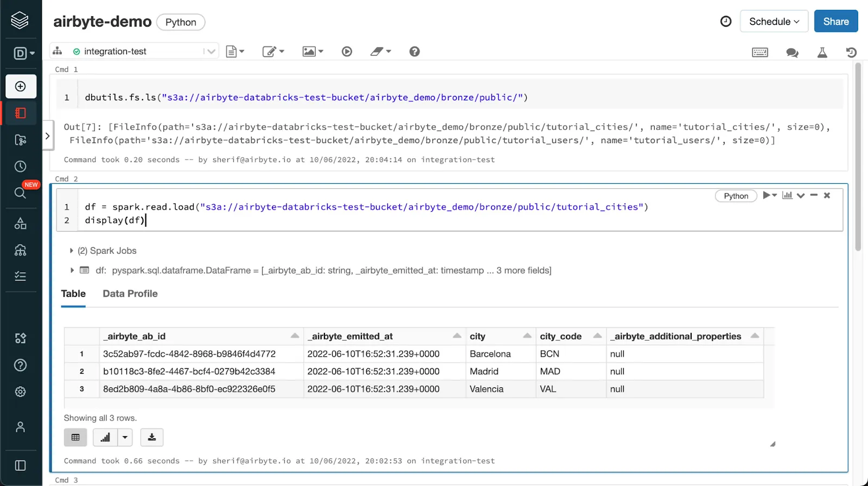The height and width of the screenshot is (486, 868).
Task: Click the schedule clock icon in header
Action: pos(726,21)
